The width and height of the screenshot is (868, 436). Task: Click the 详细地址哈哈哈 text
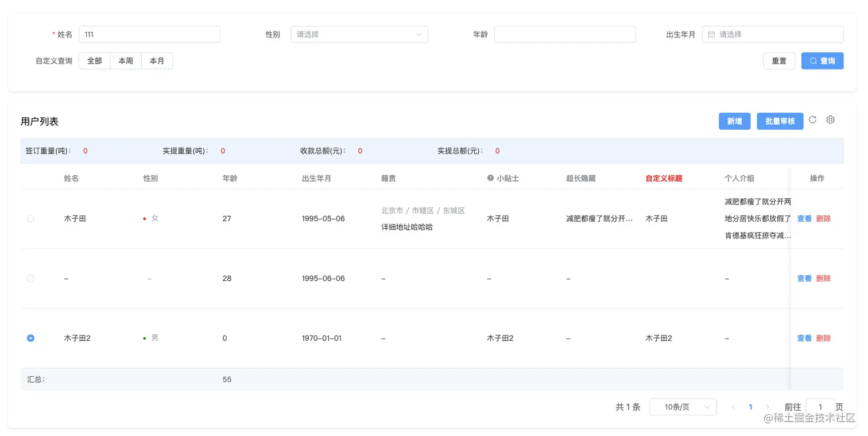(x=407, y=227)
